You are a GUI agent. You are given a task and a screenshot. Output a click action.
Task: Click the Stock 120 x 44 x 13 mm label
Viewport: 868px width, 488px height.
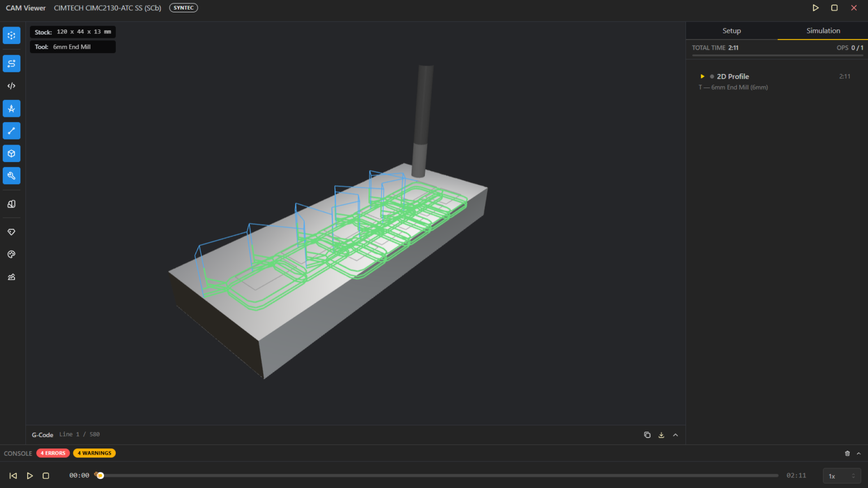click(x=73, y=32)
